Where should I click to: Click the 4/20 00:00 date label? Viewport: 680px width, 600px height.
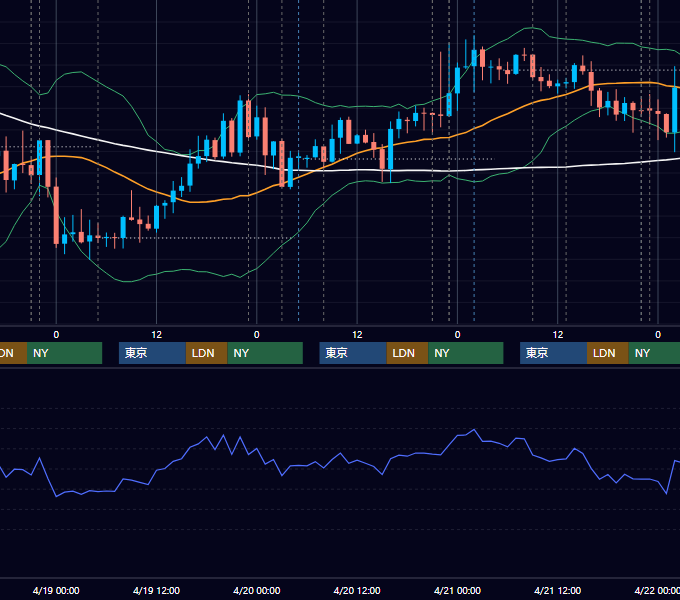pyautogui.click(x=257, y=590)
